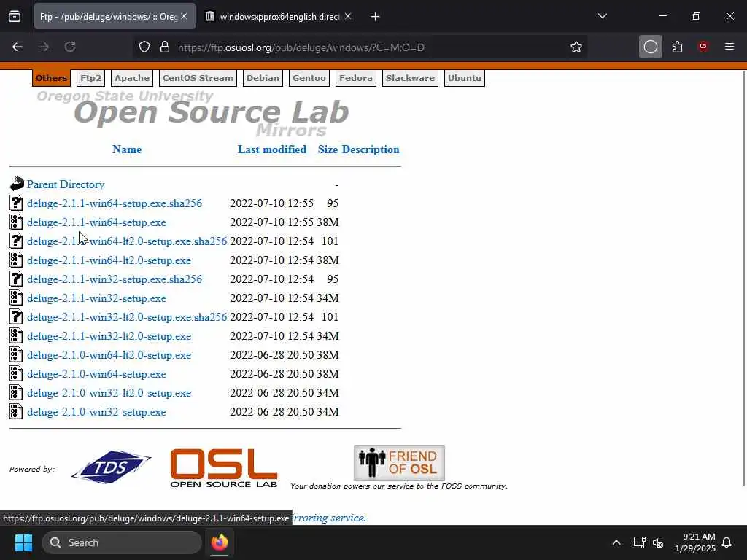Bookmark this page with the star
Screen dimensions: 747x560
576,47
